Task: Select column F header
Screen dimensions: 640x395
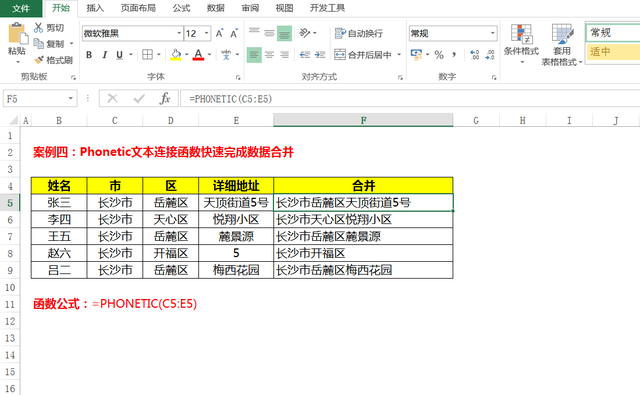Action: click(363, 120)
